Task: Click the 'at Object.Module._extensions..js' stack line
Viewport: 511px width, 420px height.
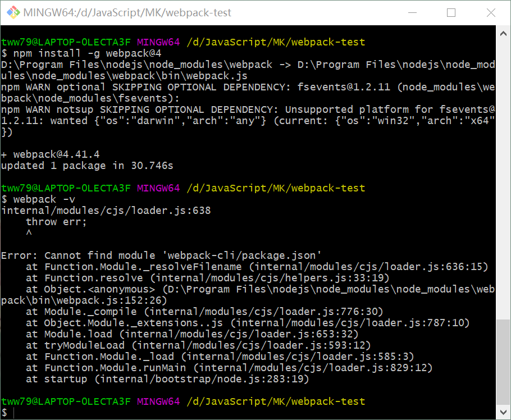Action: pos(248,323)
